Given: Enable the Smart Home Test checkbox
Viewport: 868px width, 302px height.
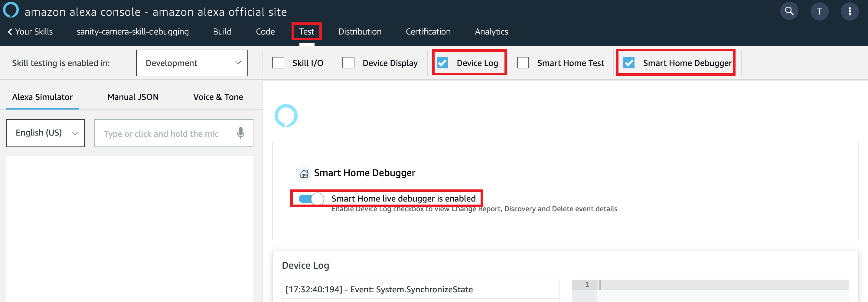Looking at the screenshot, I should pos(523,63).
